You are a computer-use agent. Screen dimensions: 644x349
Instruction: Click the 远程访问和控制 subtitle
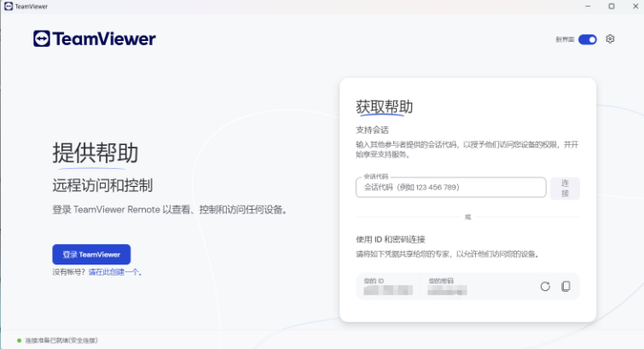102,185
